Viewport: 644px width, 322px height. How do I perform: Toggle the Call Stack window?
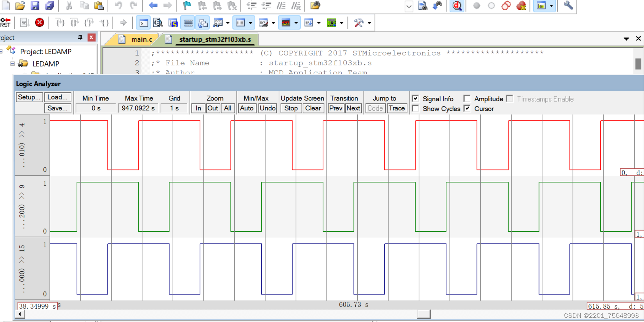pyautogui.click(x=203, y=23)
